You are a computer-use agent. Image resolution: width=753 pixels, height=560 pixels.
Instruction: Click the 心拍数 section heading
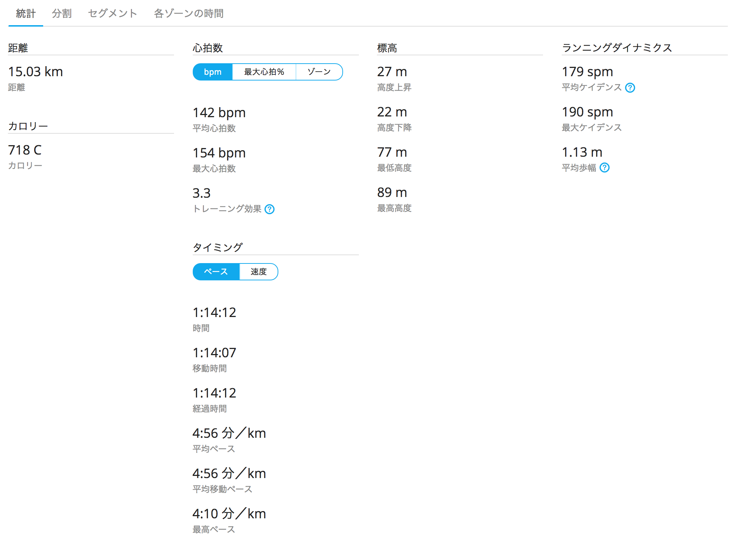click(208, 48)
